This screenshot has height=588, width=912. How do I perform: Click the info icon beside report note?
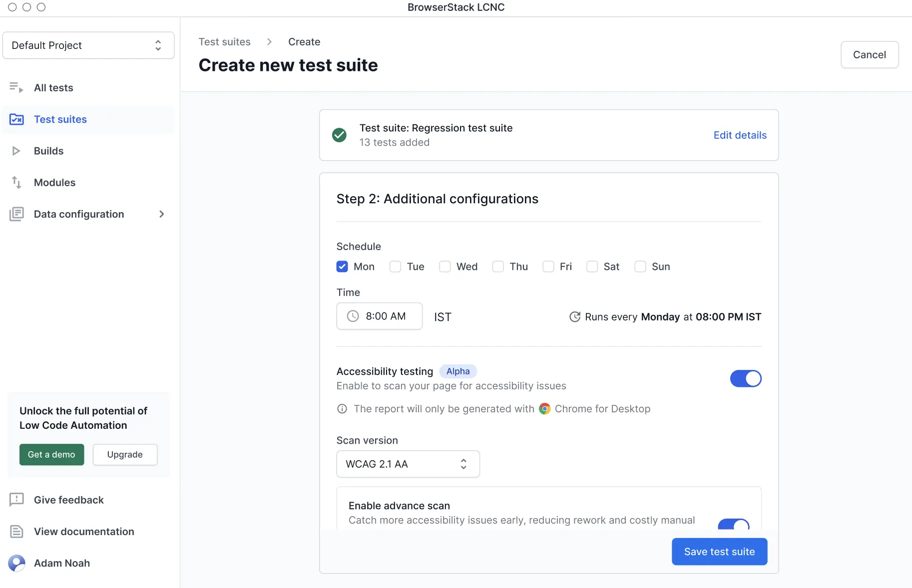pos(342,409)
